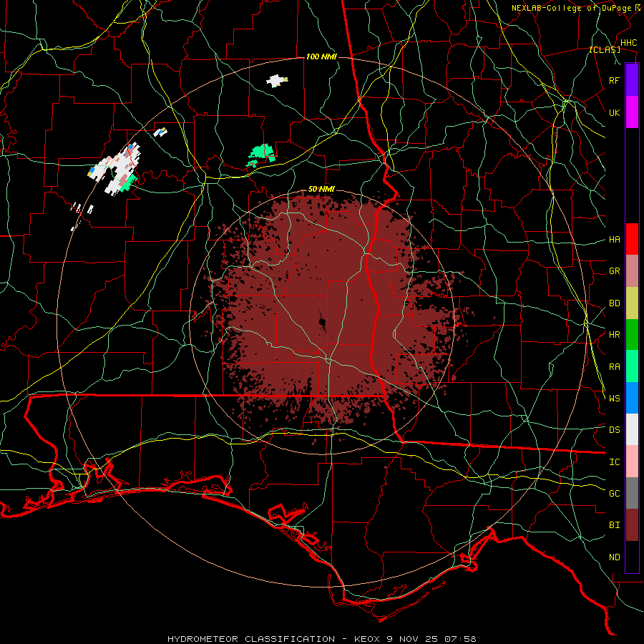This screenshot has height=644, width=644.
Task: Click the white dry snow echo near 100 NMI label
Action: coord(277,80)
